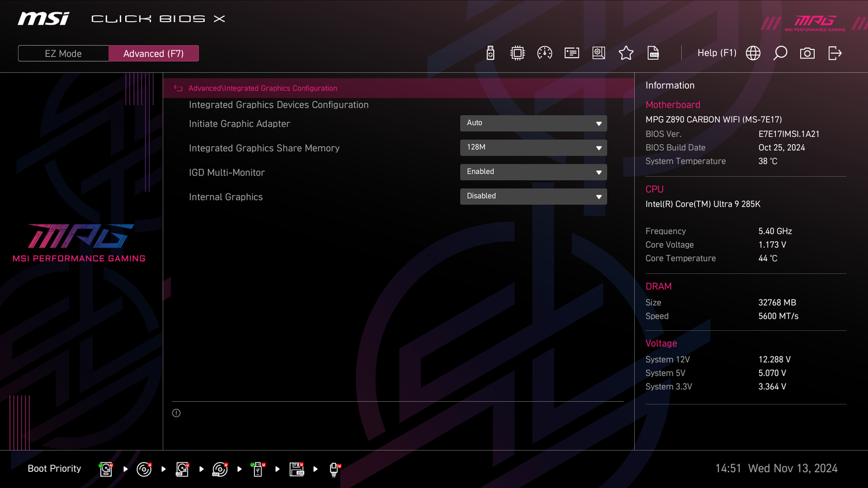This screenshot has width=868, height=488.
Task: Open Internal Graphics Disabled dropdown
Action: pyautogui.click(x=533, y=196)
